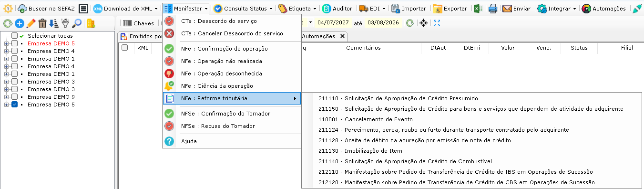Viewport: 644px width, 189px height.
Task: Click the Exportar folder button
Action: point(450,9)
